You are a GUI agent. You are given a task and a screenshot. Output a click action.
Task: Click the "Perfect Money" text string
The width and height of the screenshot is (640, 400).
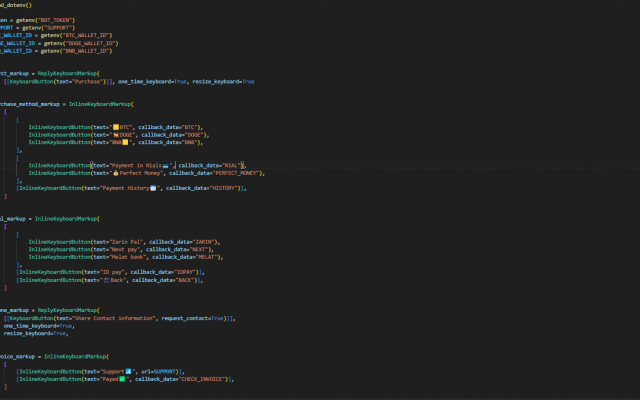[141, 173]
